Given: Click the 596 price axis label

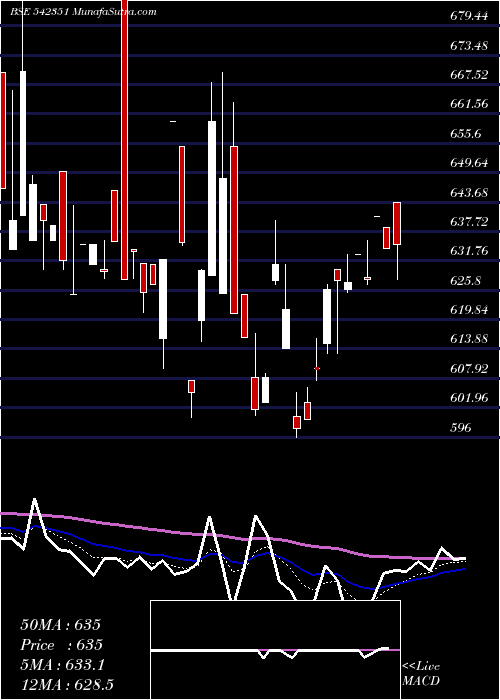Looking at the screenshot, I should point(461,428).
